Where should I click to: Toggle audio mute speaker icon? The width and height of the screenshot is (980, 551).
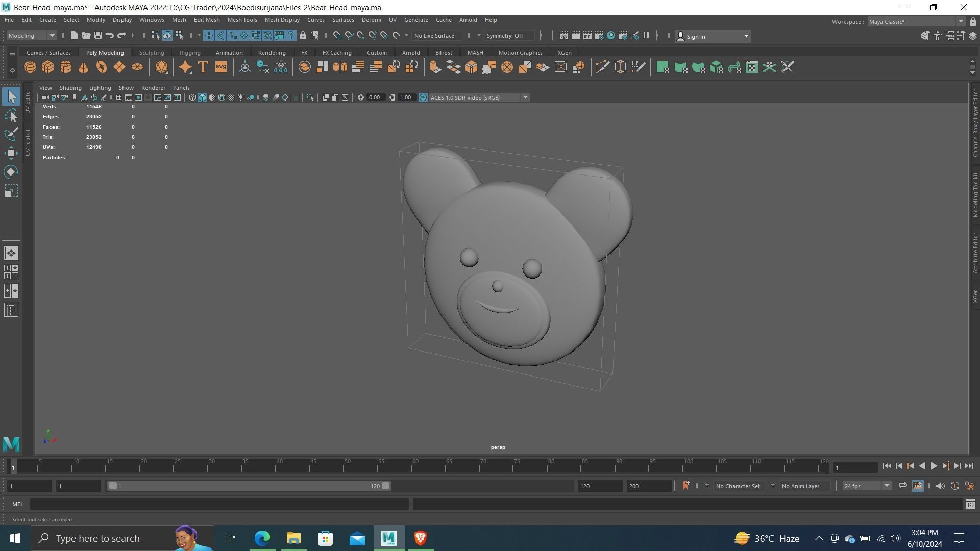(940, 486)
